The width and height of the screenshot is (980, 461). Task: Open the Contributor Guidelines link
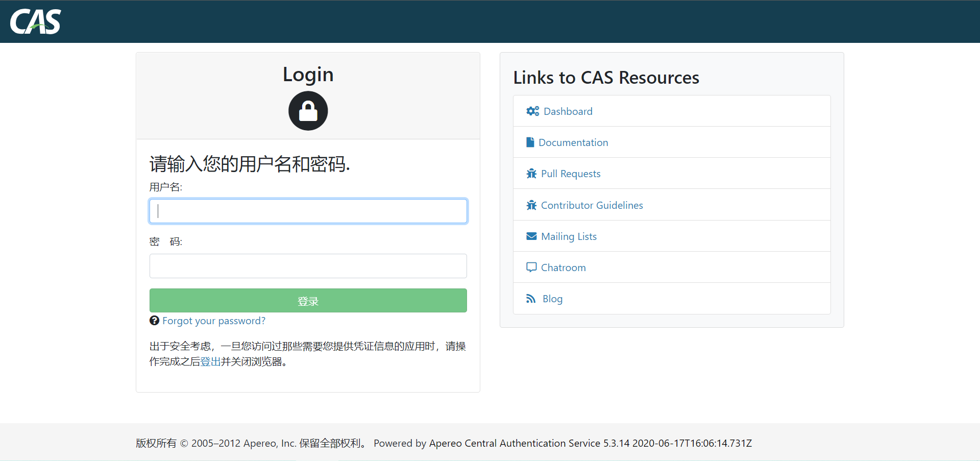tap(592, 205)
